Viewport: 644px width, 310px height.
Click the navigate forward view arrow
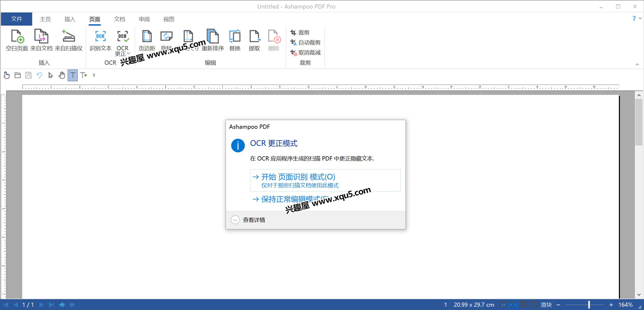tap(72, 305)
